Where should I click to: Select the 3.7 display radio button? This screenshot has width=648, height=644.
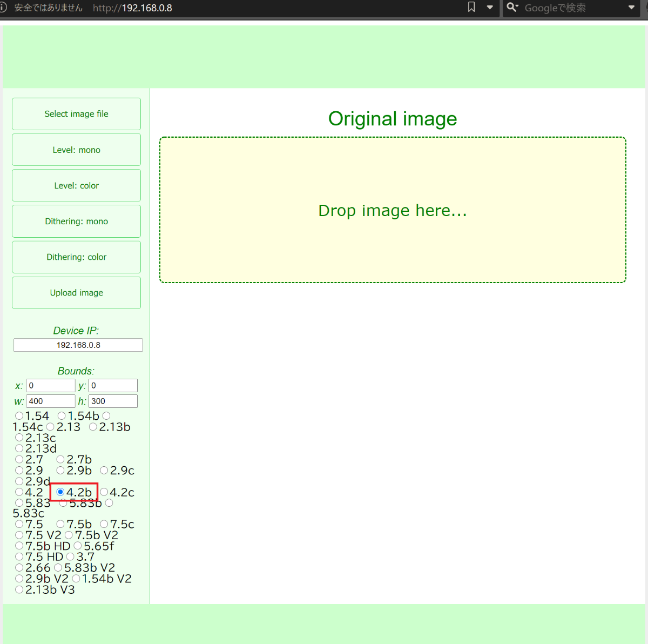(70, 556)
